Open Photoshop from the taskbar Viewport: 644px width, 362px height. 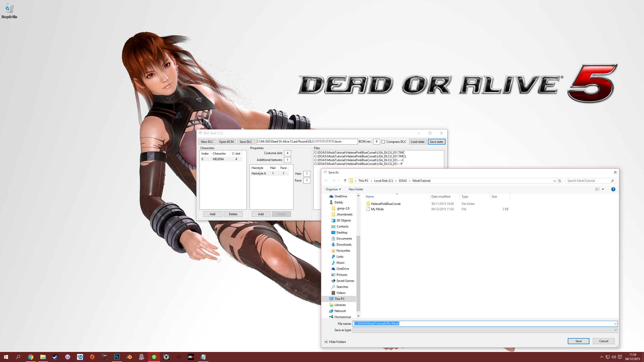pos(117,357)
